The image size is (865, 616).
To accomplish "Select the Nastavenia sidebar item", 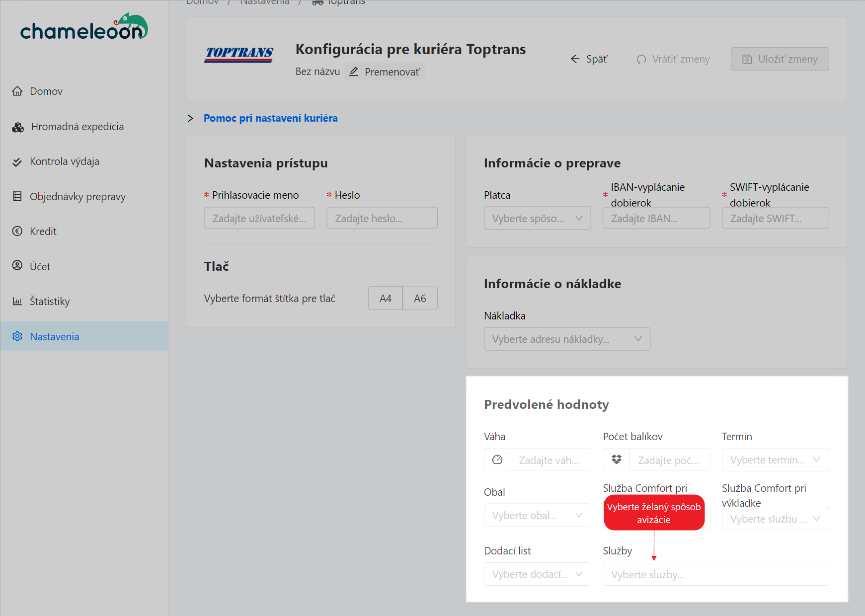I will coord(84,336).
